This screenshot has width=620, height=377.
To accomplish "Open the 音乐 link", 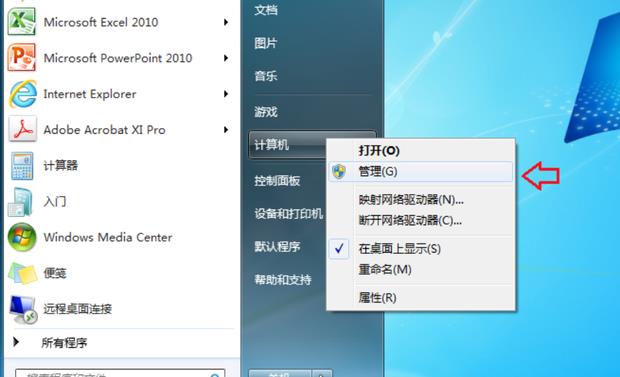I will coord(266,76).
